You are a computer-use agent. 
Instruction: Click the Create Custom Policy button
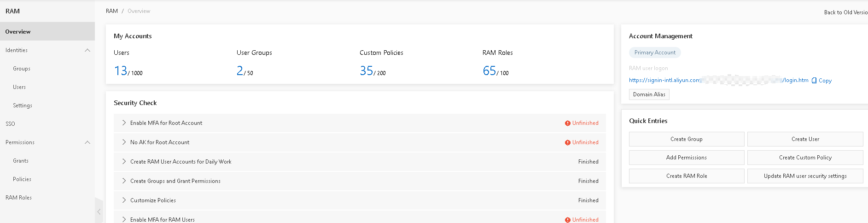coord(805,158)
